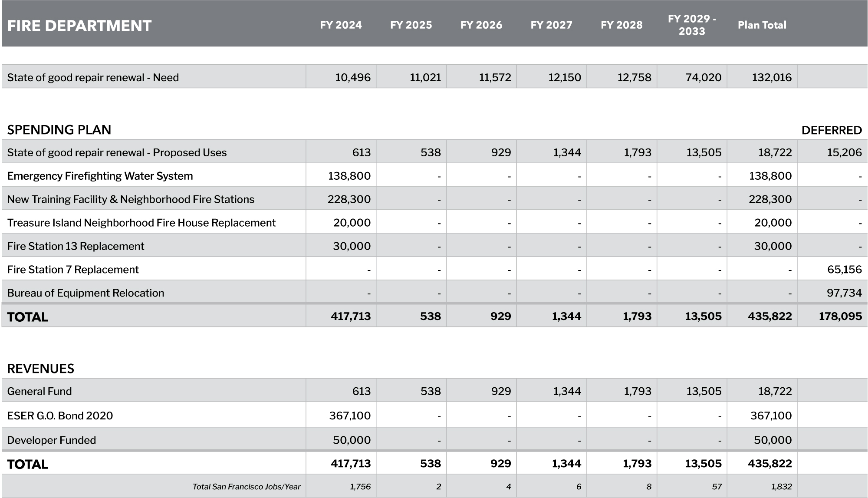Image resolution: width=868 pixels, height=498 pixels.
Task: Click Emergency Firefighting Water System row label
Action: click(x=100, y=176)
